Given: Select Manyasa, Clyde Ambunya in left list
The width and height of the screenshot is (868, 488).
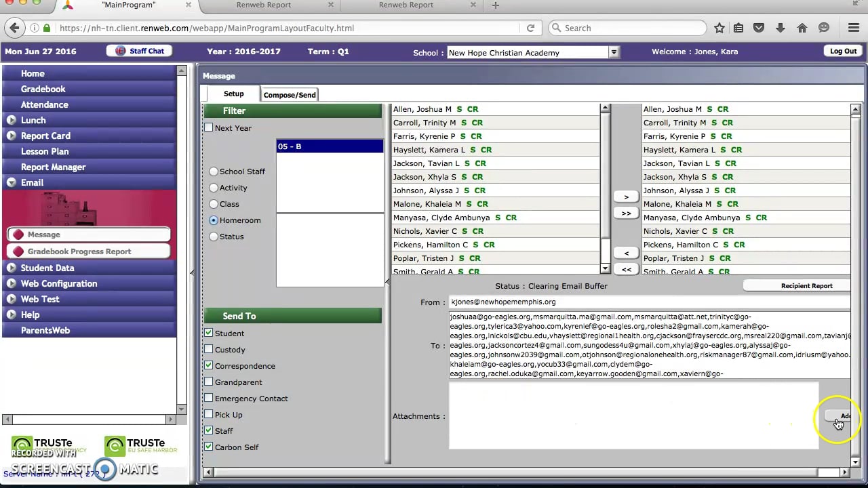Looking at the screenshot, I should tap(496, 218).
